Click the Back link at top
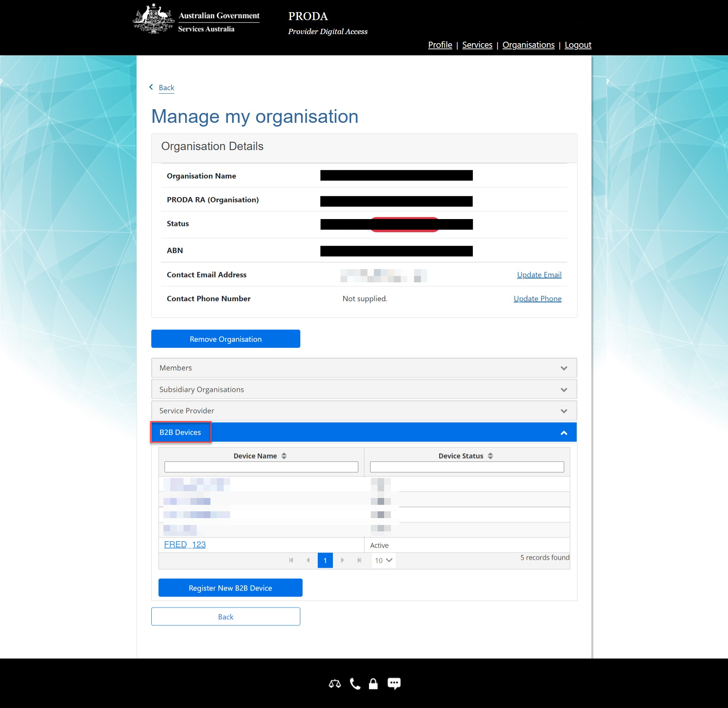This screenshot has height=708, width=728. tap(166, 88)
